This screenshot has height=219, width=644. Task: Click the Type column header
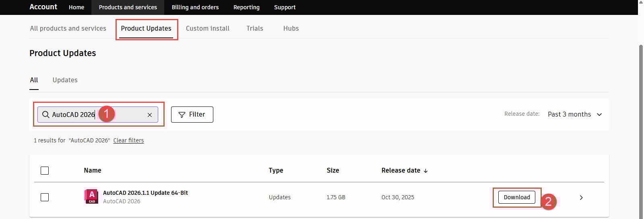tap(276, 171)
